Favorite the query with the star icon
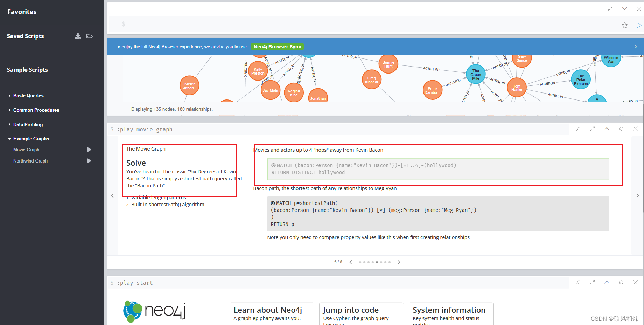The width and height of the screenshot is (644, 325). 625,25
